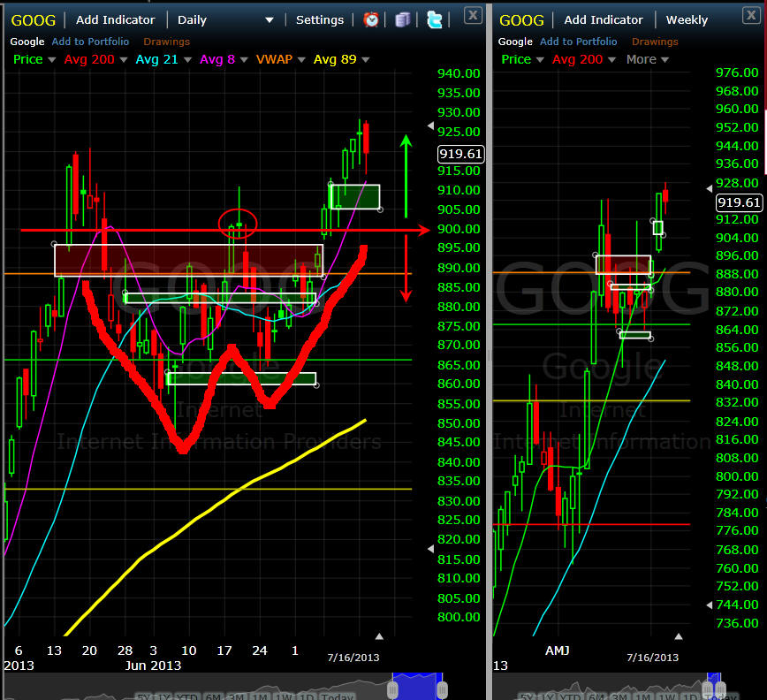Grab the right range handle of Daily chart navigator
Screen dimensions: 767x700
click(442, 689)
